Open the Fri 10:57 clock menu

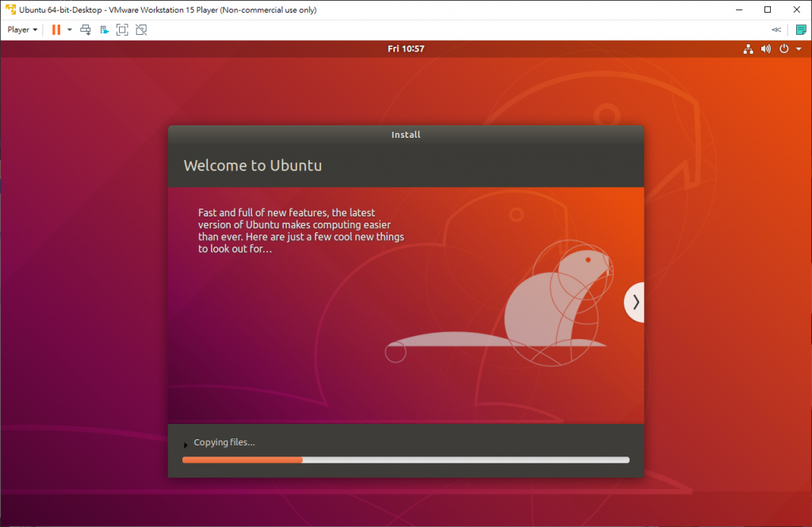[x=406, y=48]
